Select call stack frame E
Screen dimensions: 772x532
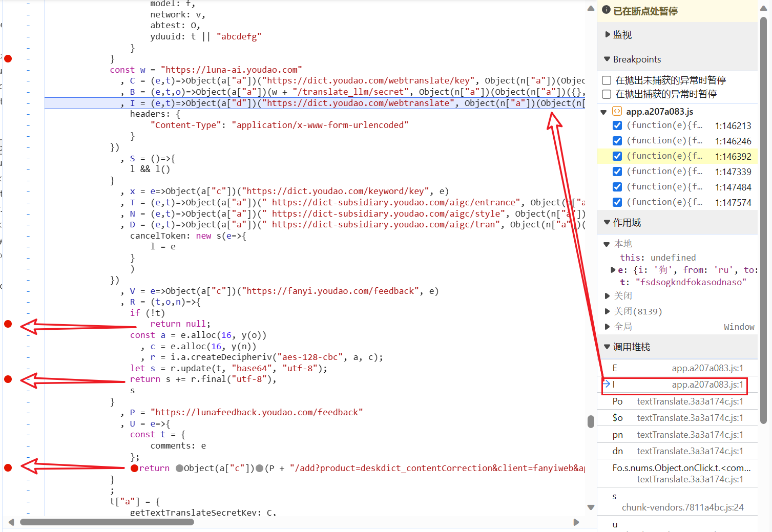[677, 368]
